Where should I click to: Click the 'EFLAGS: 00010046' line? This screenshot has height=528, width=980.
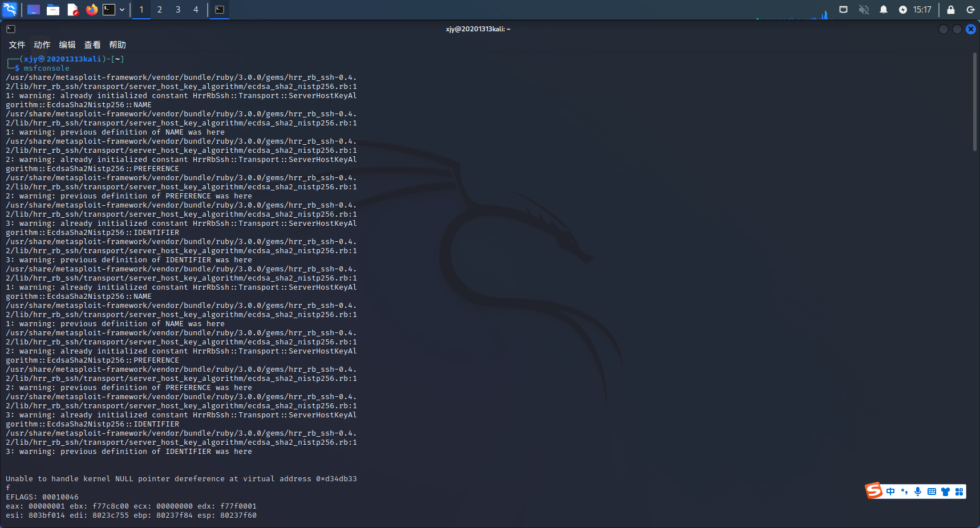42,497
